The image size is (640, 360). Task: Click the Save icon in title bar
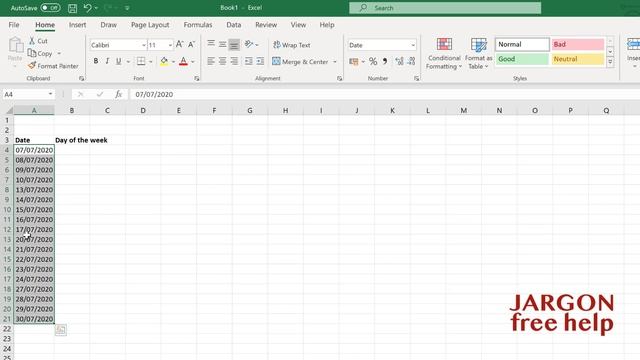pos(72,8)
